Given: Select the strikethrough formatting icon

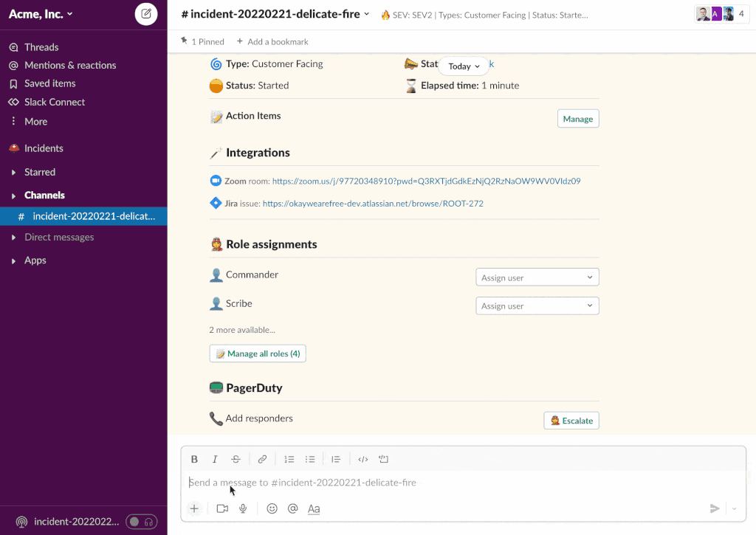Looking at the screenshot, I should (236, 458).
